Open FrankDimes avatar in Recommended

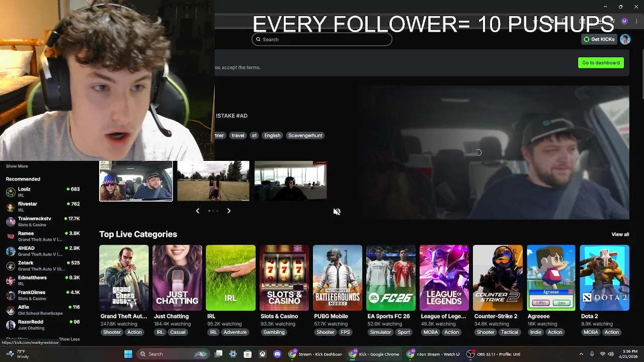click(11, 295)
